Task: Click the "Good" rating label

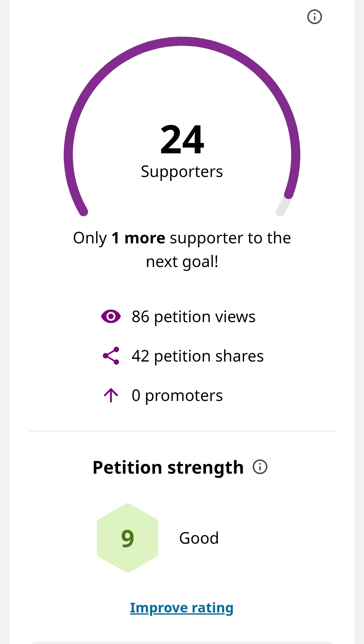Action: [x=199, y=538]
